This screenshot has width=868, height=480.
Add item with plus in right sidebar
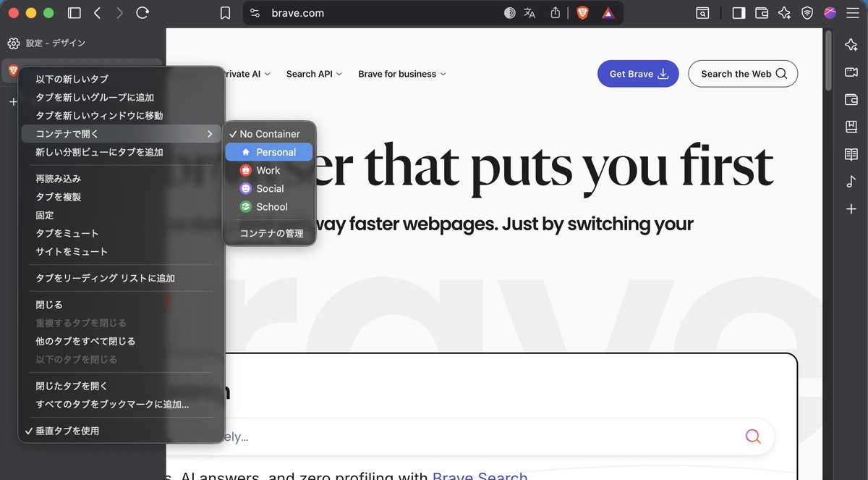[851, 209]
